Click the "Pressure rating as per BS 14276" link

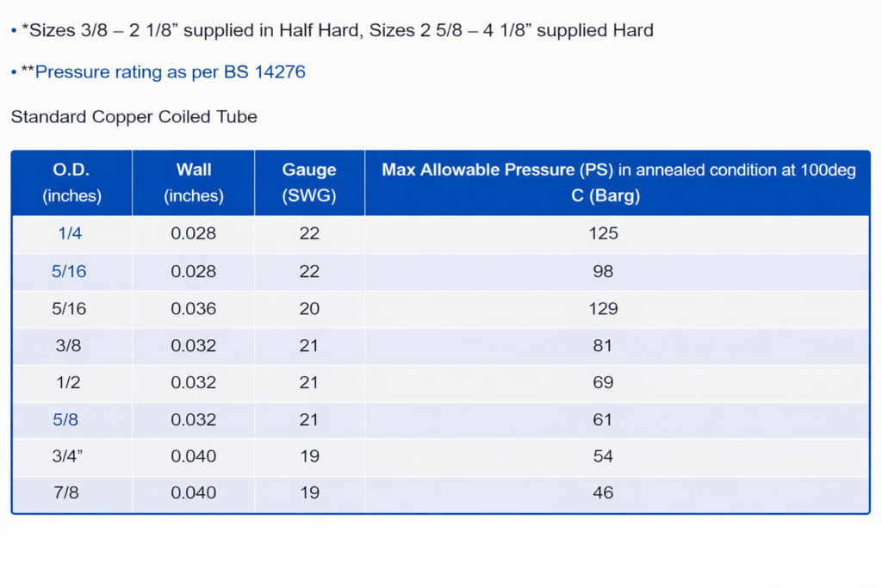click(170, 72)
